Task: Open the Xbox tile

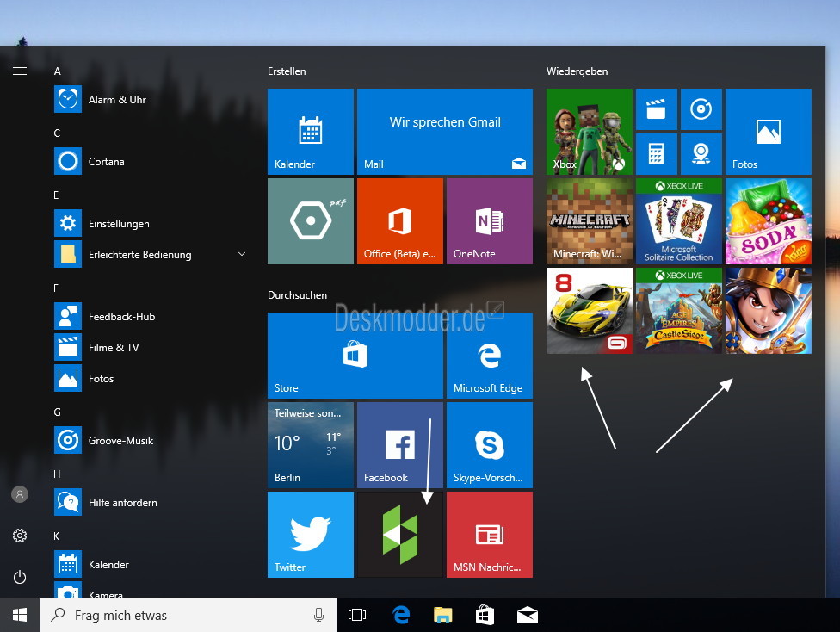Action: click(590, 132)
